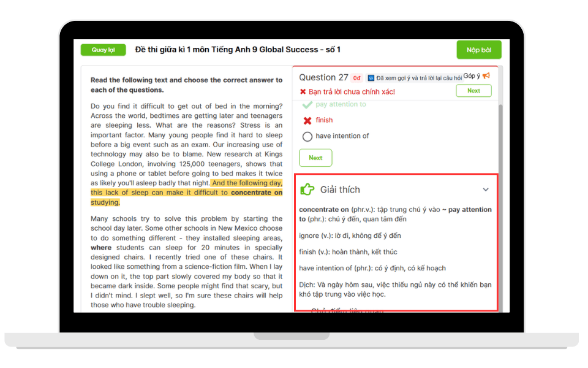Image resolution: width=588 pixels, height=368 pixels.
Task: Click the megaphone icon next to Góp ý
Action: [x=486, y=76]
